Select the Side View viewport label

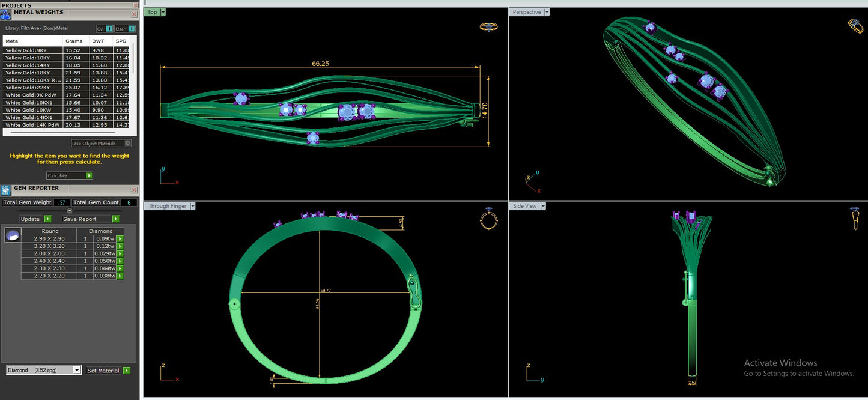coord(525,206)
